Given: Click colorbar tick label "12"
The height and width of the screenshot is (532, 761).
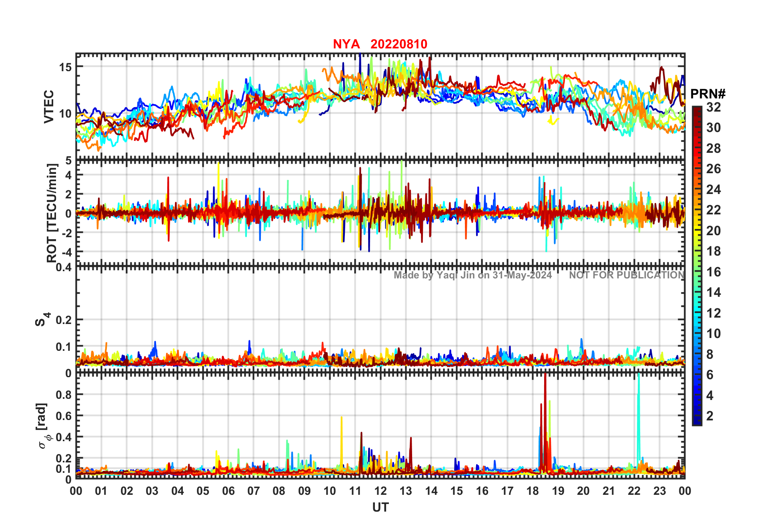Looking at the screenshot, I should tap(713, 313).
